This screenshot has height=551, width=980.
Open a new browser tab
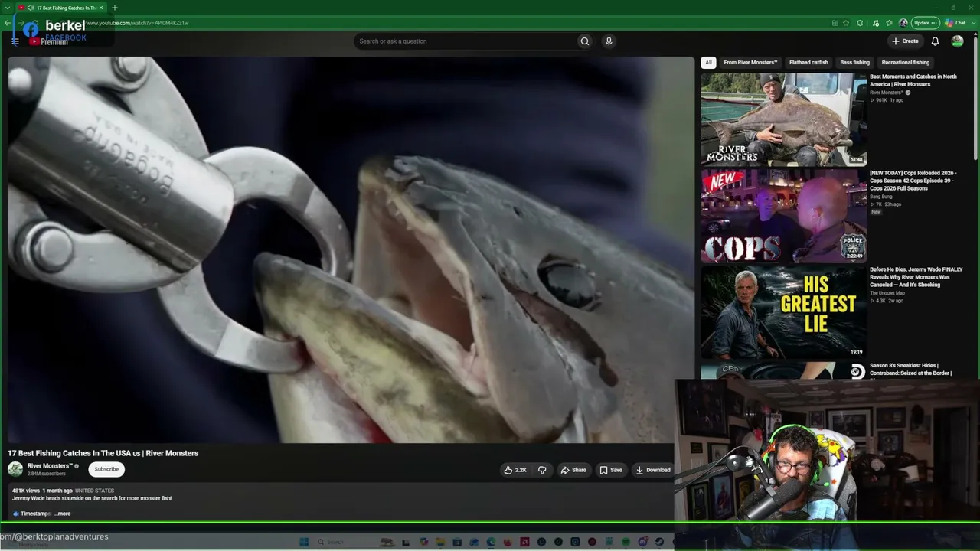coord(115,8)
